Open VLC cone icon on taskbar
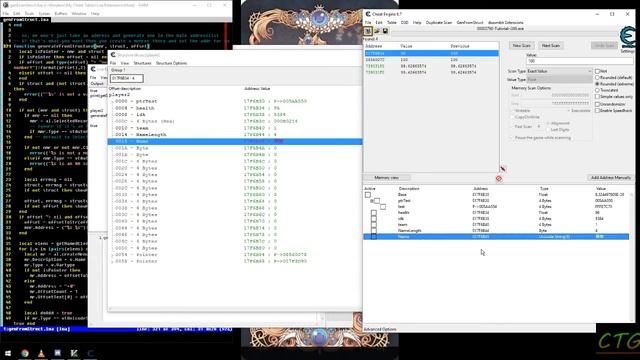Screen dimensions: 640x360 click(x=41, y=353)
